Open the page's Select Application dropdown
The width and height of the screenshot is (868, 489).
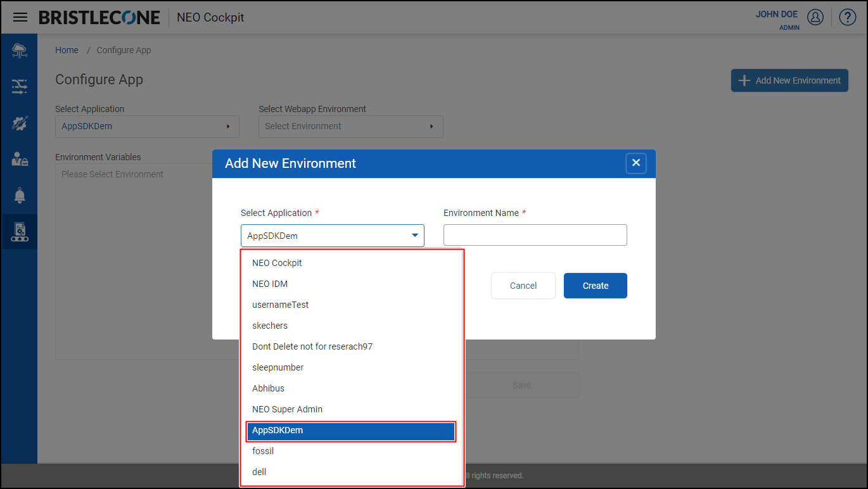pyautogui.click(x=147, y=126)
